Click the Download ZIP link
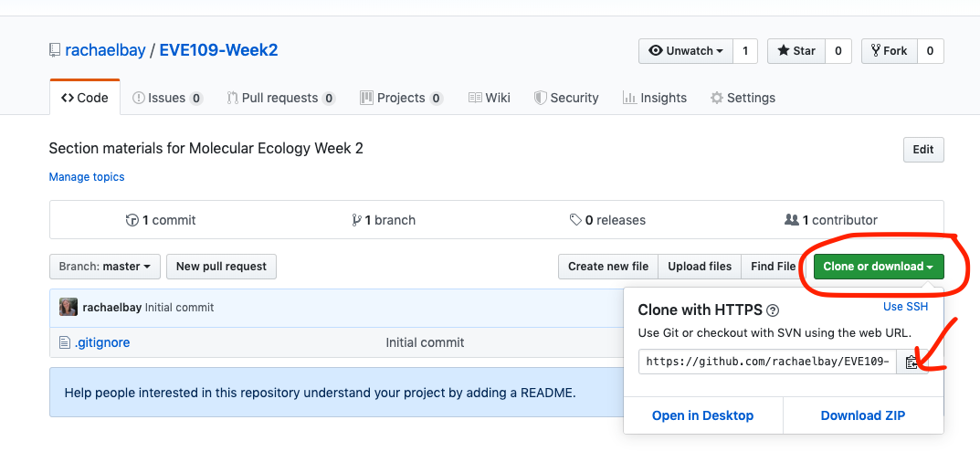 click(862, 415)
